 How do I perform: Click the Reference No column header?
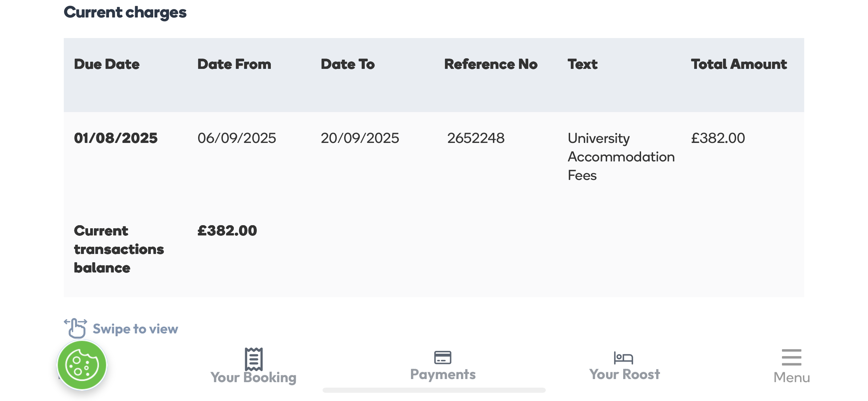(491, 64)
